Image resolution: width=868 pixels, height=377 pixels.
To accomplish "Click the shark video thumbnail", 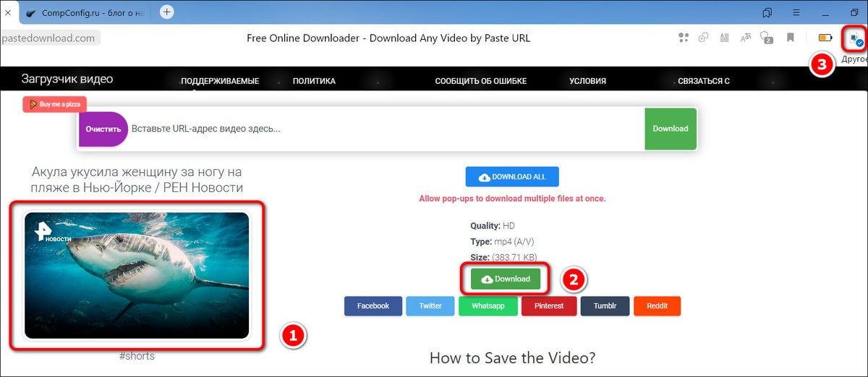I will [137, 275].
